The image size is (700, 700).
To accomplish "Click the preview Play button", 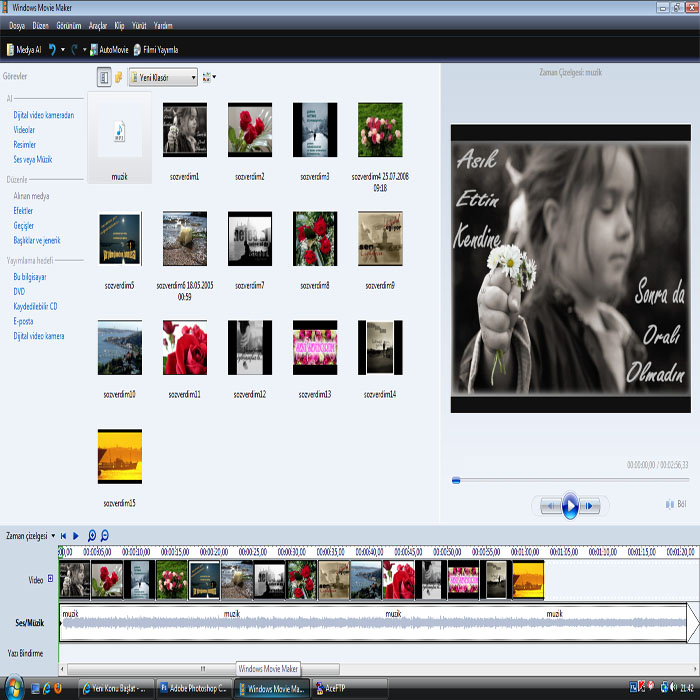I will pyautogui.click(x=570, y=506).
